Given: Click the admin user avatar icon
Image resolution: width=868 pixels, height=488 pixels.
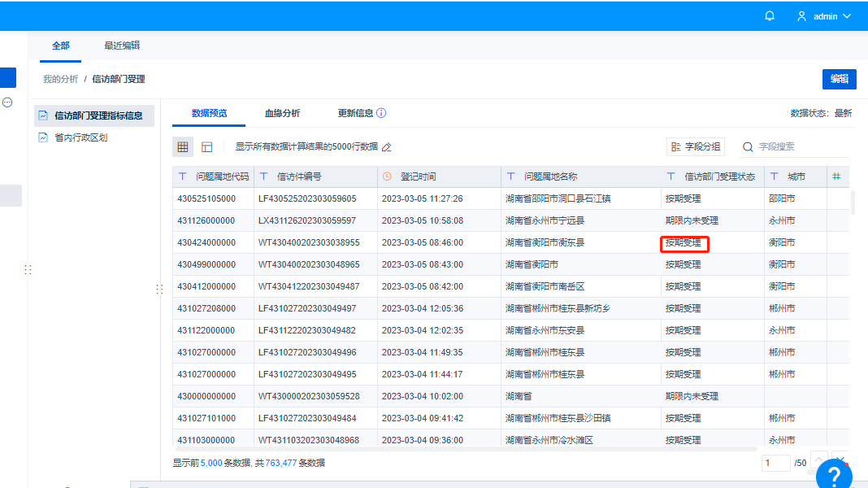Looking at the screenshot, I should 801,16.
